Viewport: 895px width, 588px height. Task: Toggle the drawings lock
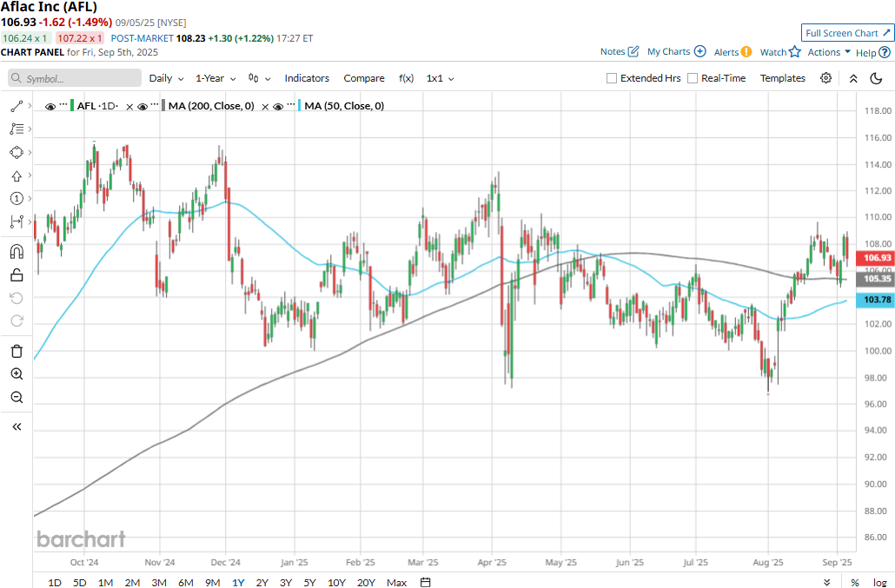tap(17, 275)
